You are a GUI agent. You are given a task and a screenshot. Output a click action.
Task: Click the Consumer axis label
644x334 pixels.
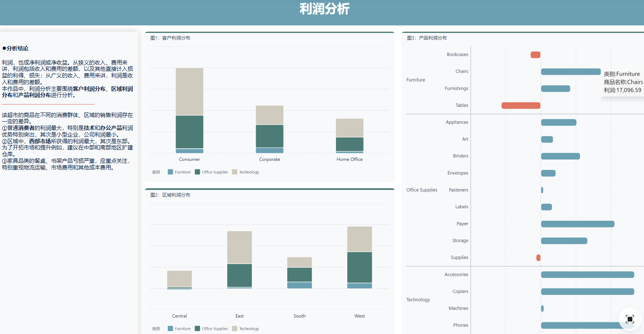[x=189, y=160]
